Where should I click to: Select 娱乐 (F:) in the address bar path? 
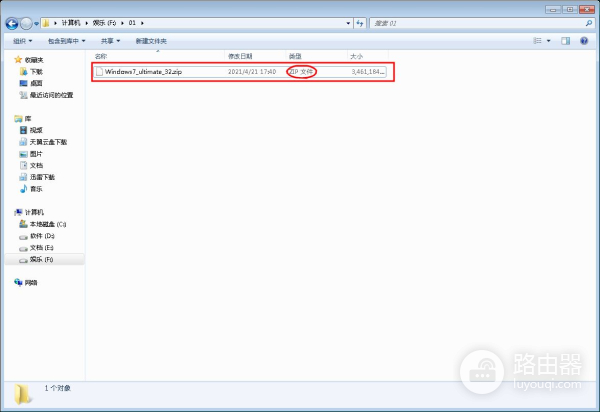104,23
